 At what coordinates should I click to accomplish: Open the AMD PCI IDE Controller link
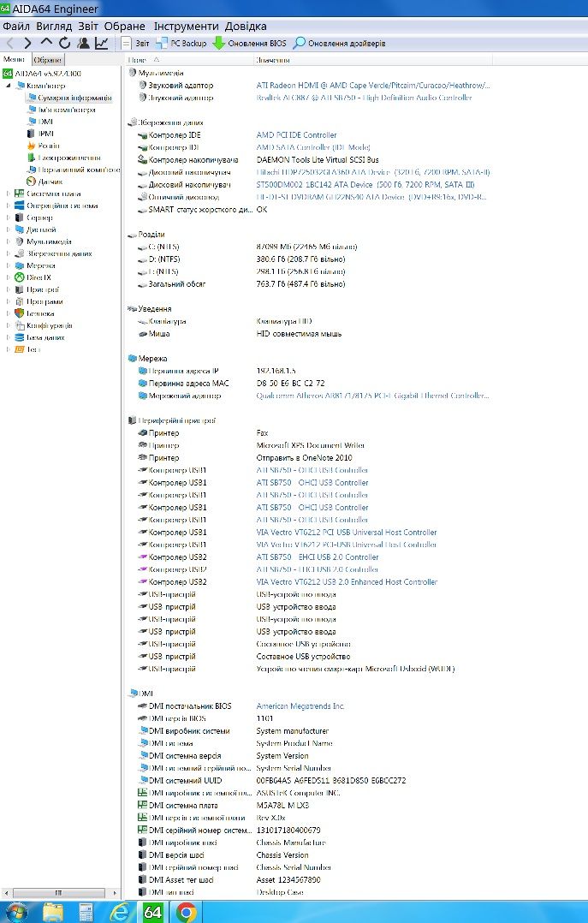click(296, 134)
